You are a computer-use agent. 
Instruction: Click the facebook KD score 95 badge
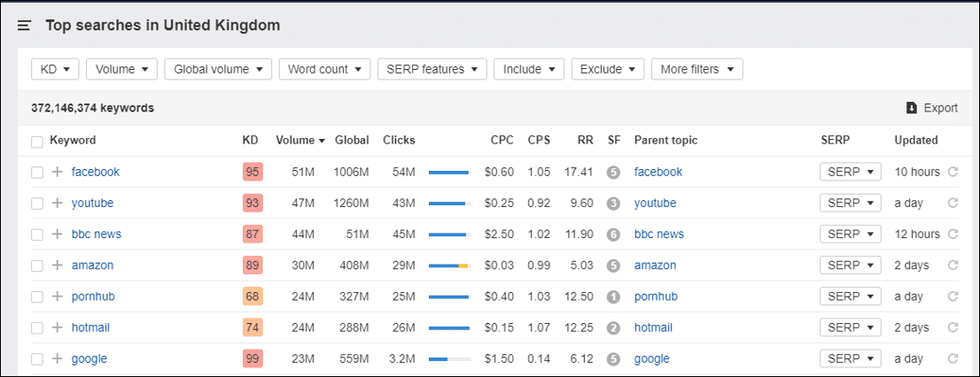click(253, 172)
